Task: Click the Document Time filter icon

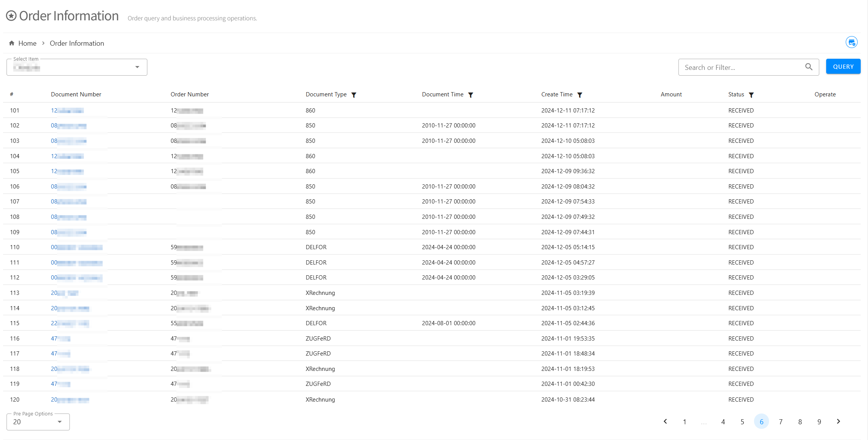Action: click(x=470, y=95)
